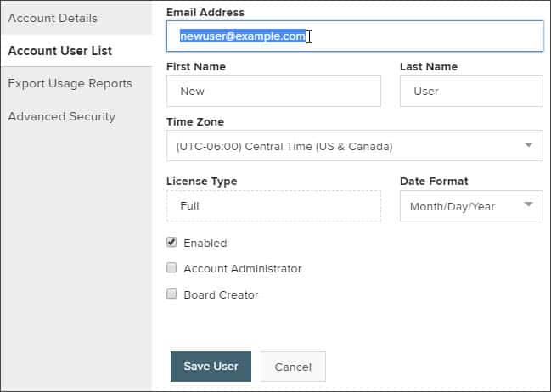
Task: Click the Cancel button
Action: point(293,367)
